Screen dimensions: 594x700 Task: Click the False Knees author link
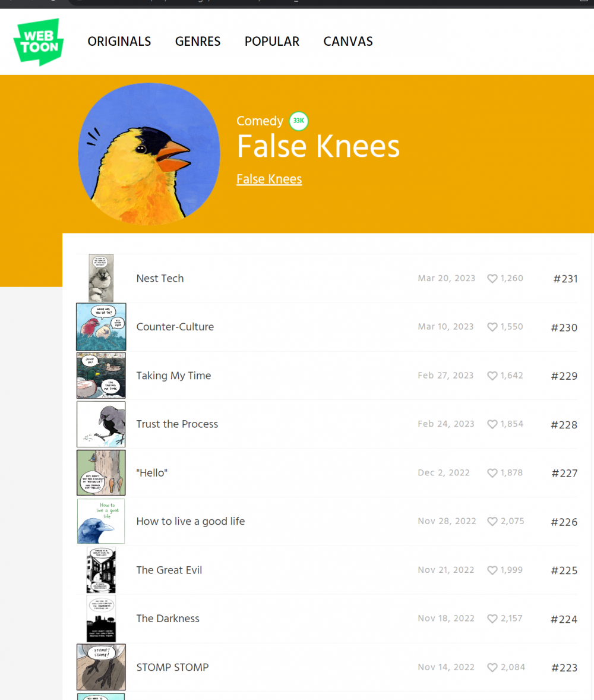coord(269,179)
